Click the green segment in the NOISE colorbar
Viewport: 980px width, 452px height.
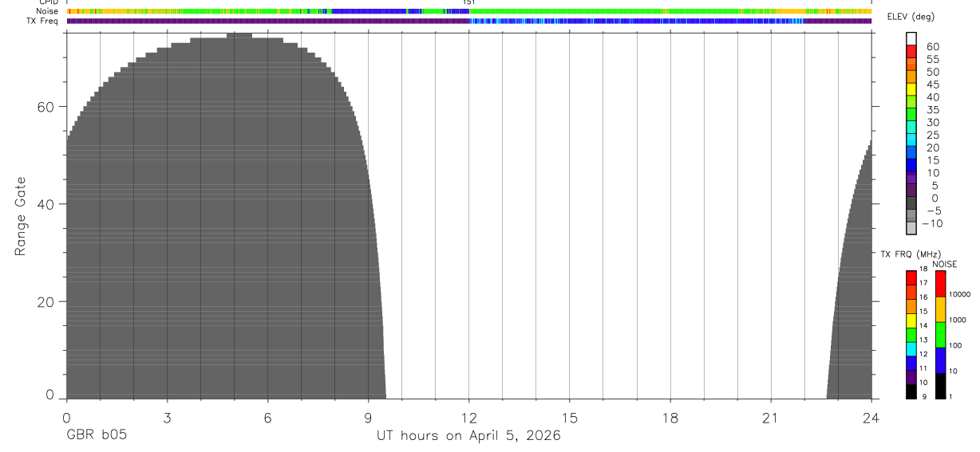click(x=940, y=335)
